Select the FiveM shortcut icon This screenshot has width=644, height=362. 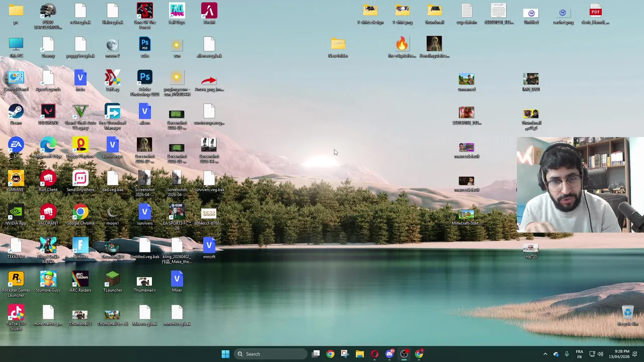209,14
